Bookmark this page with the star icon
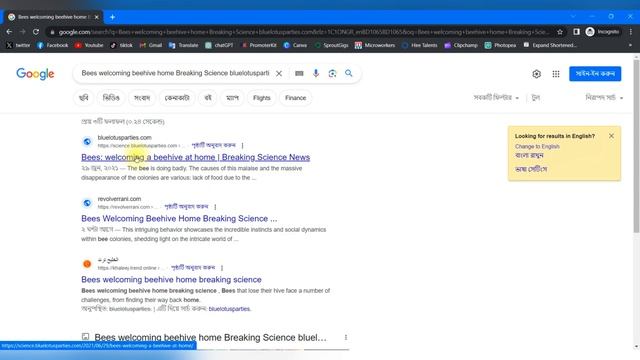The image size is (640, 360). pyautogui.click(x=560, y=32)
